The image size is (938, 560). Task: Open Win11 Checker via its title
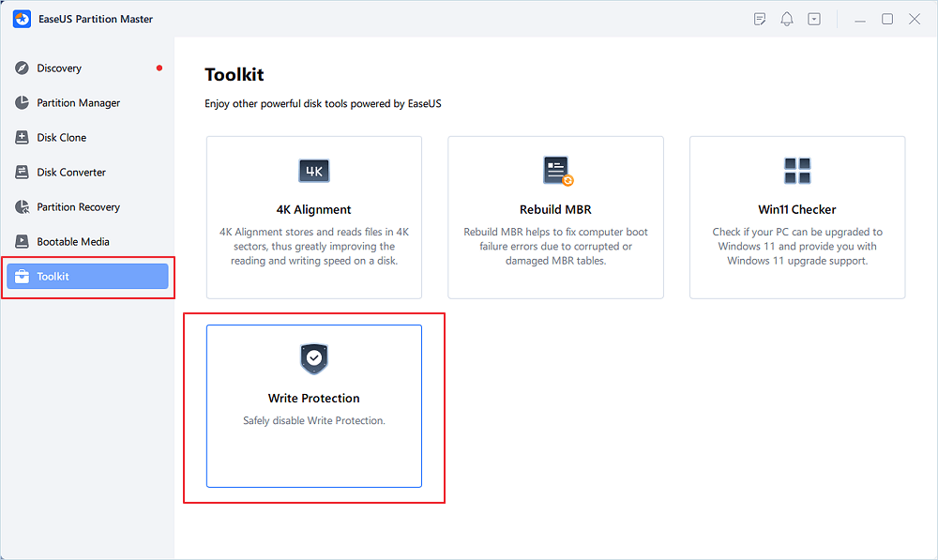[x=797, y=210]
